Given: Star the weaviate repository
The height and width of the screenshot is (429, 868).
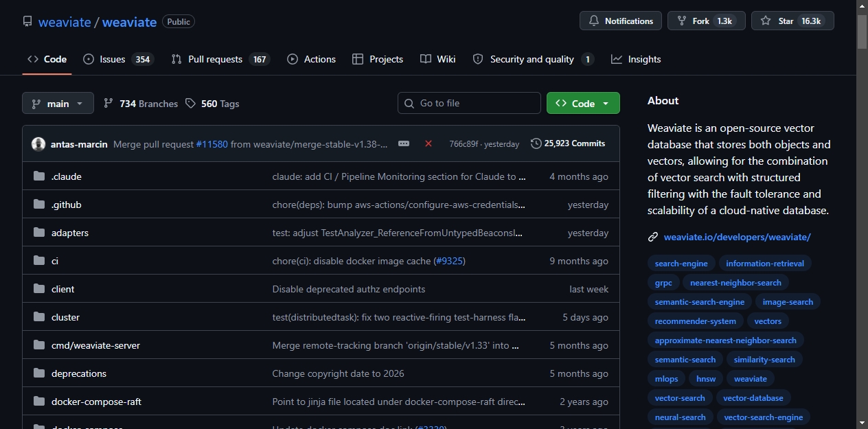Looking at the screenshot, I should (792, 21).
